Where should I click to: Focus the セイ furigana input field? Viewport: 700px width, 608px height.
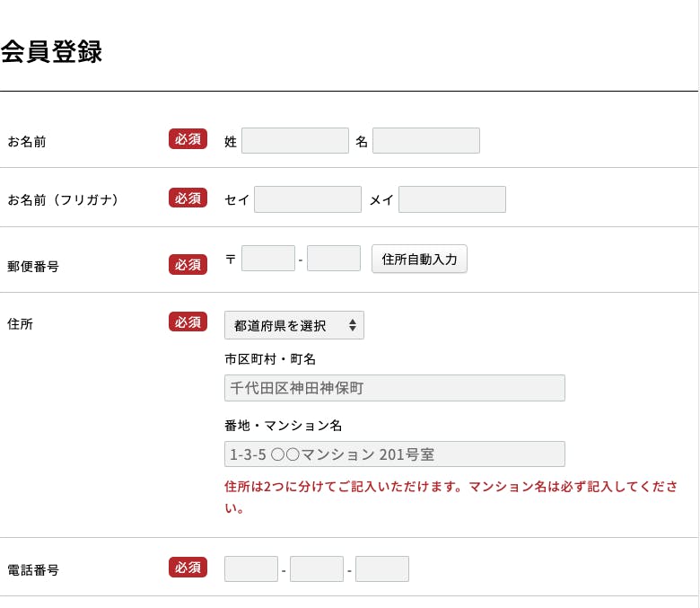307,199
